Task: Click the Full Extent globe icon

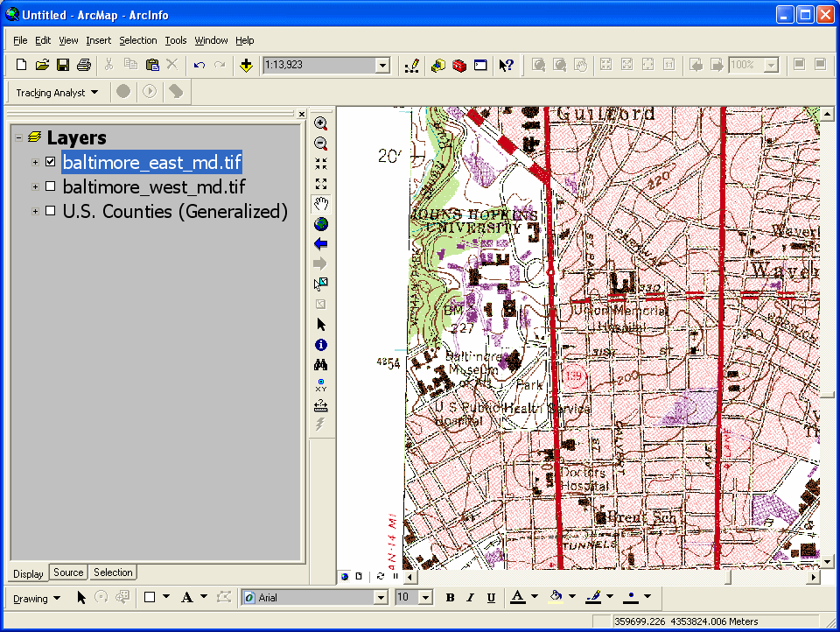Action: [321, 224]
